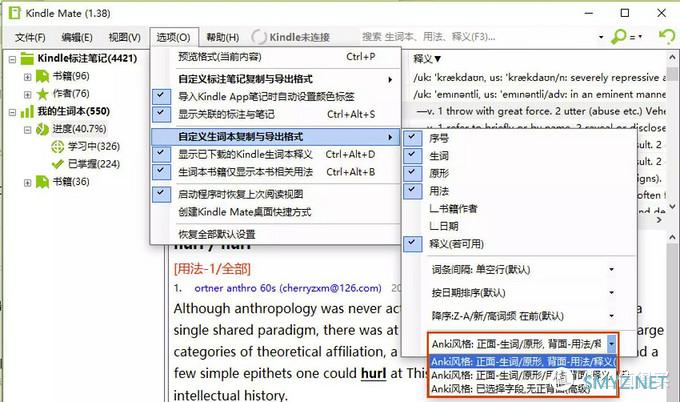Click the 释义 column header
Viewport: 680px width, 402px height.
pos(427,59)
